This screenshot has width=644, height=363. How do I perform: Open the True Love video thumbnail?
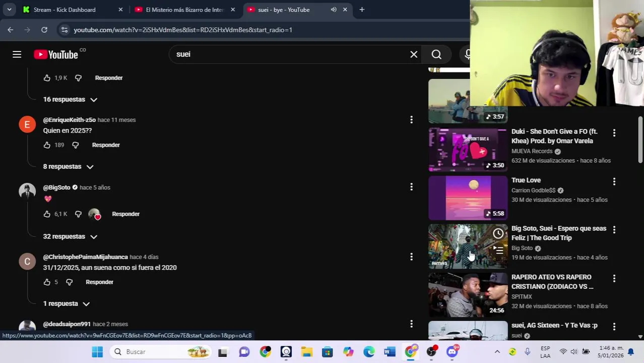(x=468, y=198)
